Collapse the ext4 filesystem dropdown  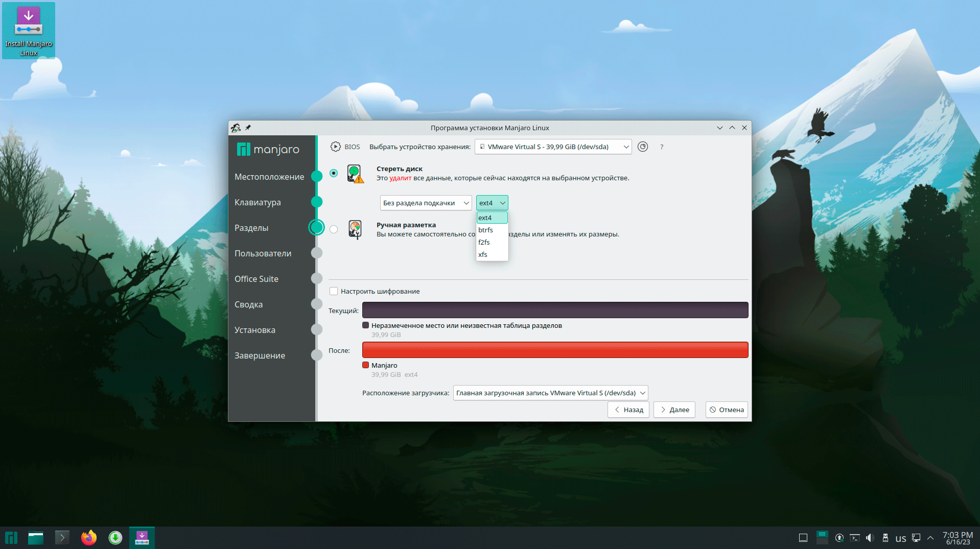pos(492,203)
